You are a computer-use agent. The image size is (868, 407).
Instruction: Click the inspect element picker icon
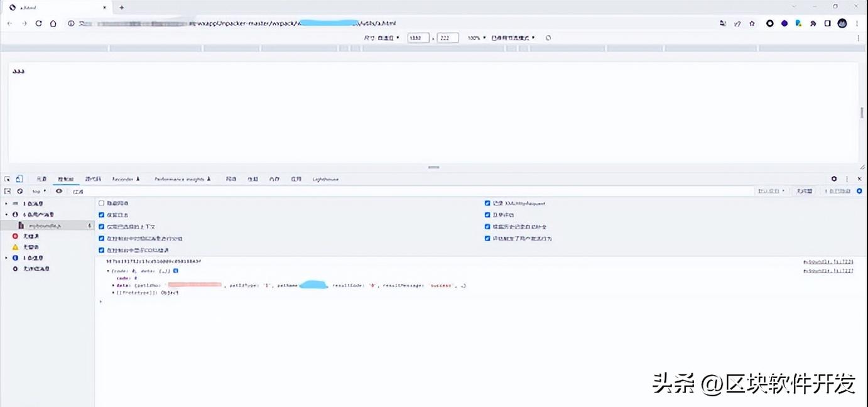coord(8,179)
